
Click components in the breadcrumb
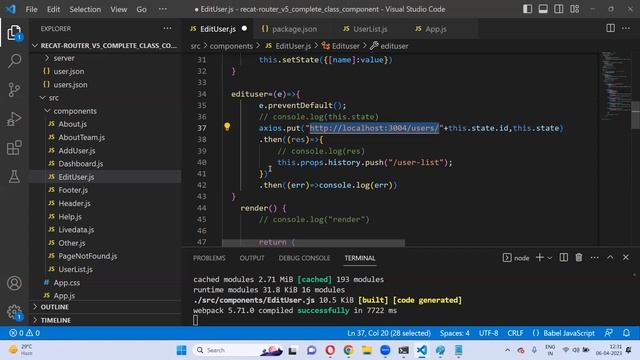click(x=231, y=46)
